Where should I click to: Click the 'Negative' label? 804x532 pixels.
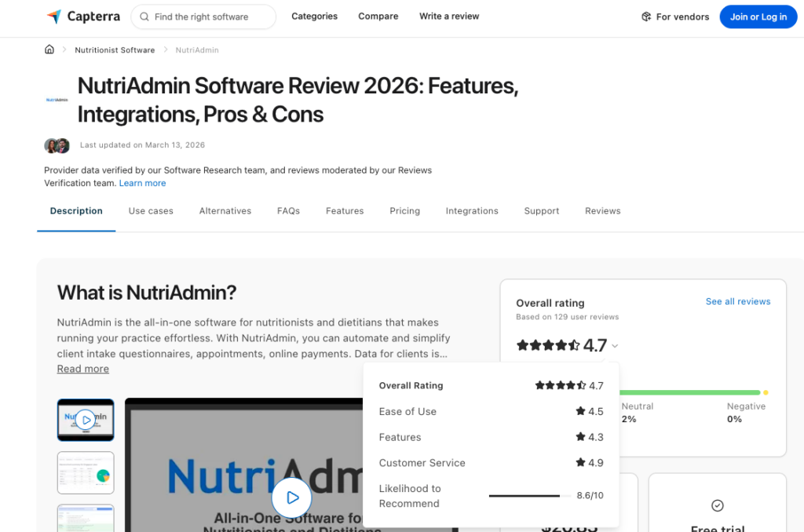tap(746, 406)
